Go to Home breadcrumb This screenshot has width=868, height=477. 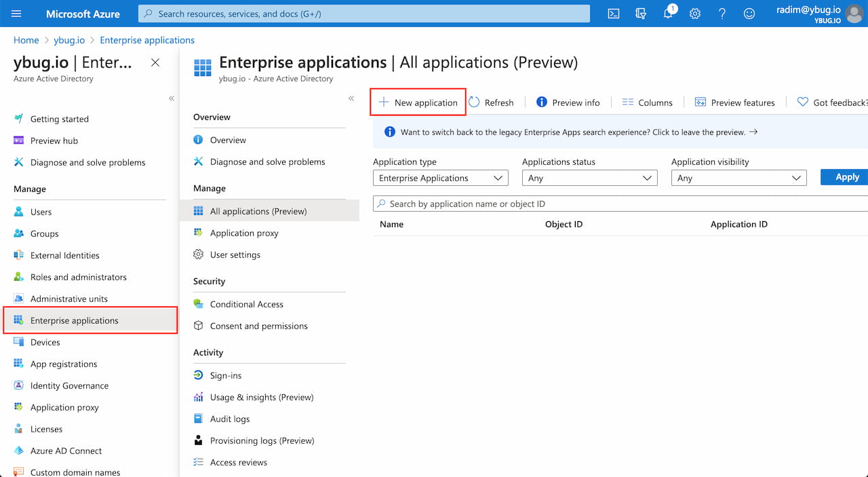click(26, 40)
